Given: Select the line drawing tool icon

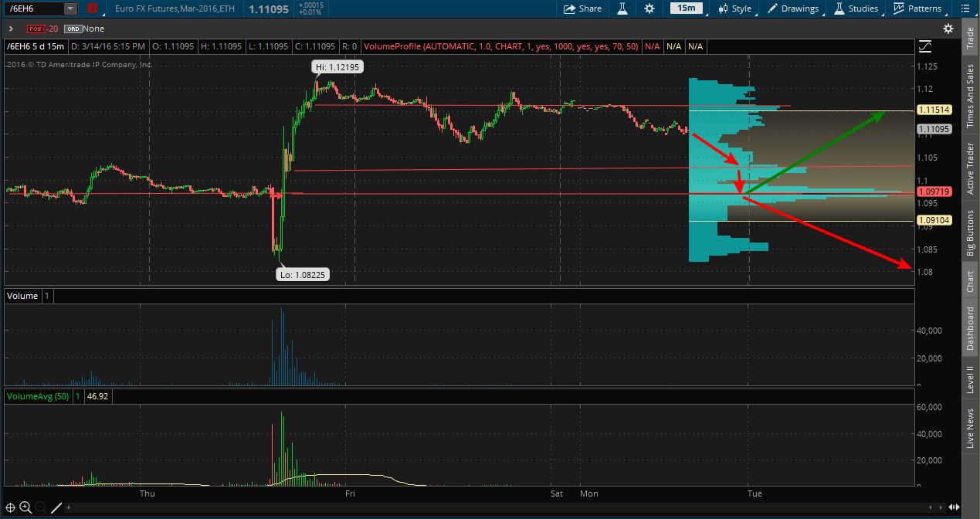Looking at the screenshot, I should [56, 507].
